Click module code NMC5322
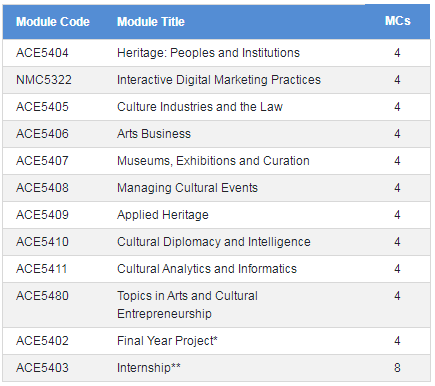435x386 pixels. (44, 80)
